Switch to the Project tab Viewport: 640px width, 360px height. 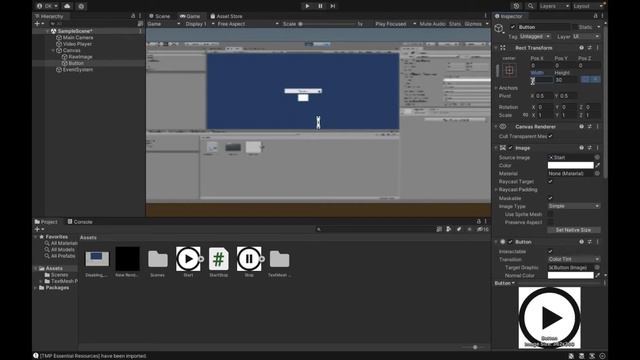coord(46,222)
